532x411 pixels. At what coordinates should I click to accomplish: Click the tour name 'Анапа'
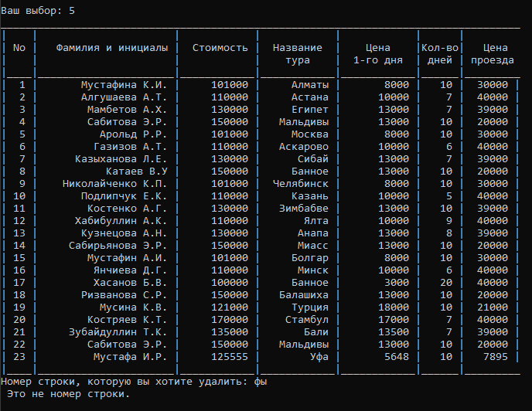pyautogui.click(x=313, y=233)
